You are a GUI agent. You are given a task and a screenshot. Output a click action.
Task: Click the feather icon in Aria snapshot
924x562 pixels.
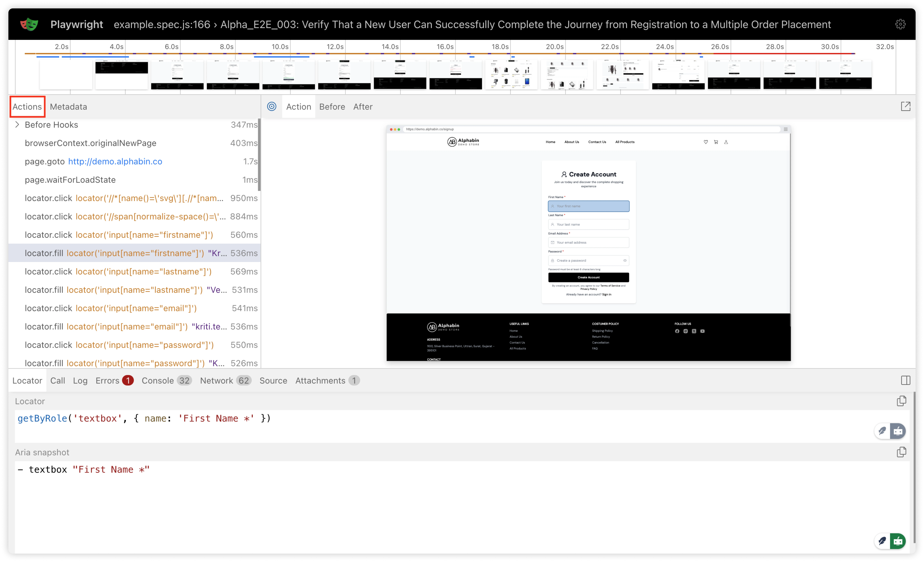tap(882, 541)
